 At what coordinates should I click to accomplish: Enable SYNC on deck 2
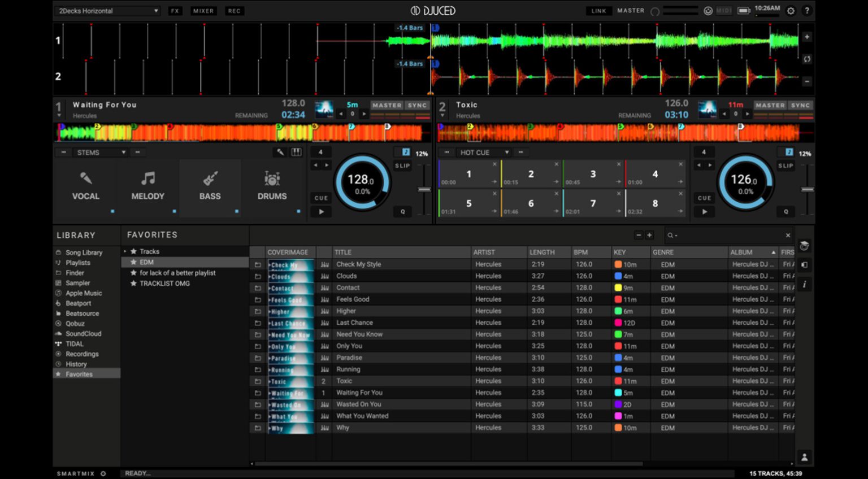[800, 105]
